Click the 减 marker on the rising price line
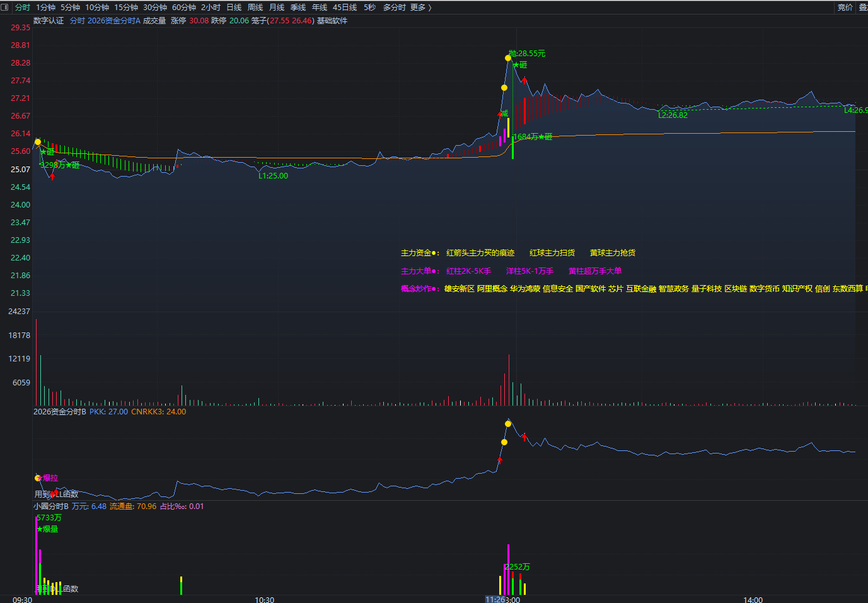The image size is (868, 603). tap(504, 114)
